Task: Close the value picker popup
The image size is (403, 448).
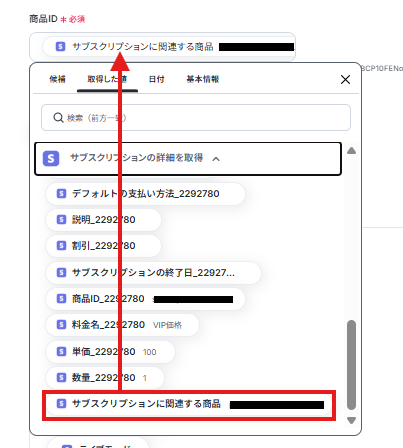Action: pos(345,79)
